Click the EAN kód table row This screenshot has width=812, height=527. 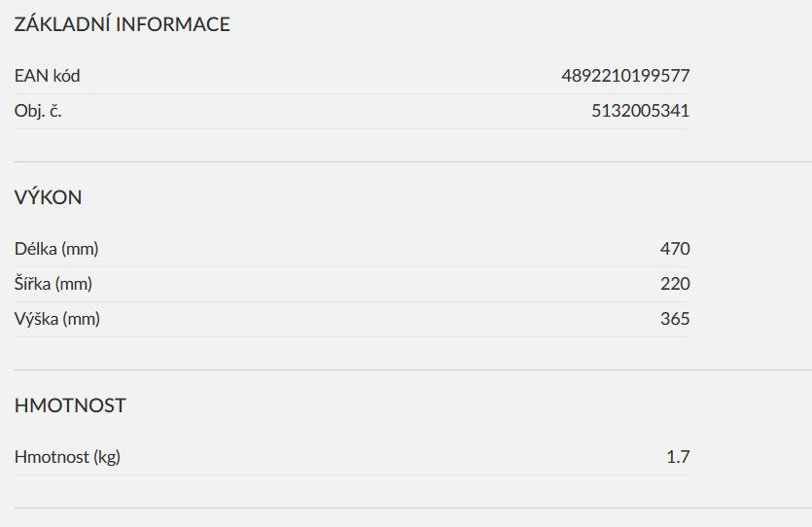352,76
